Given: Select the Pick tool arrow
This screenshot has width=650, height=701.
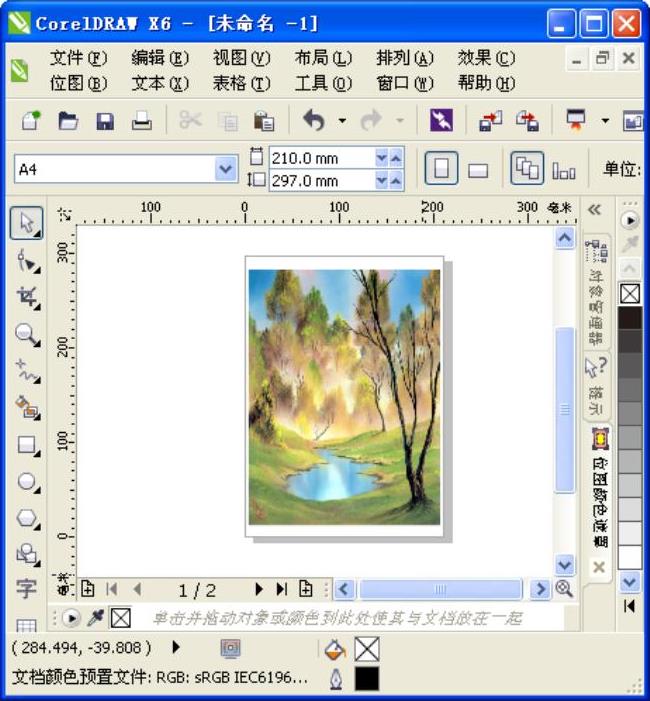Looking at the screenshot, I should 27,223.
